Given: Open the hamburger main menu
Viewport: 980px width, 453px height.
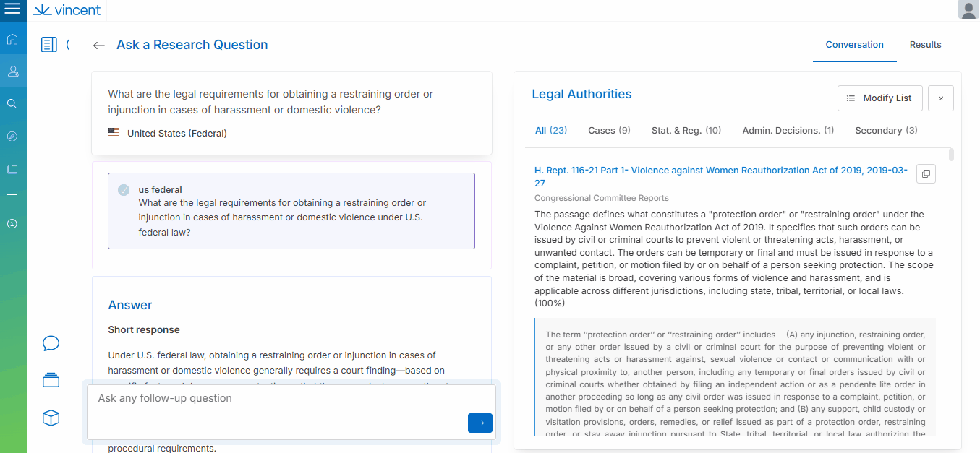Looking at the screenshot, I should [x=12, y=10].
